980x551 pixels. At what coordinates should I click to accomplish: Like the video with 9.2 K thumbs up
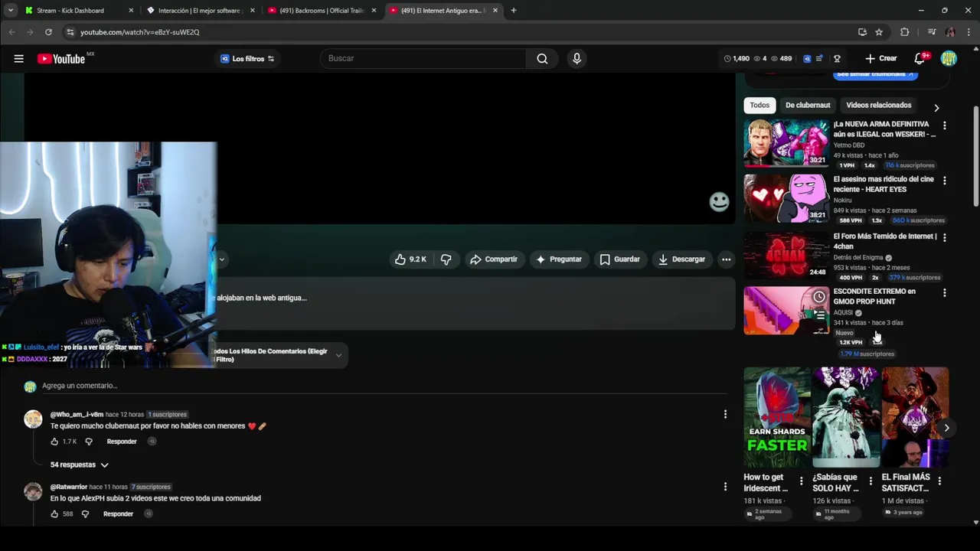tap(410, 259)
